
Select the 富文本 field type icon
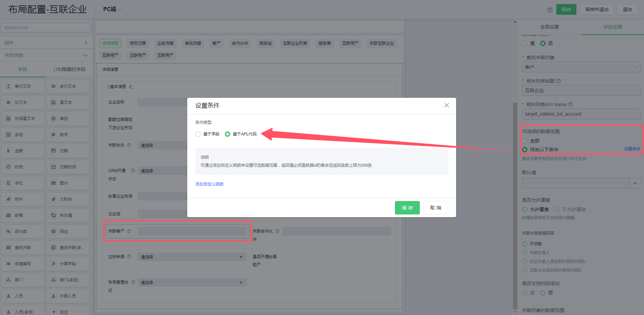click(68, 102)
